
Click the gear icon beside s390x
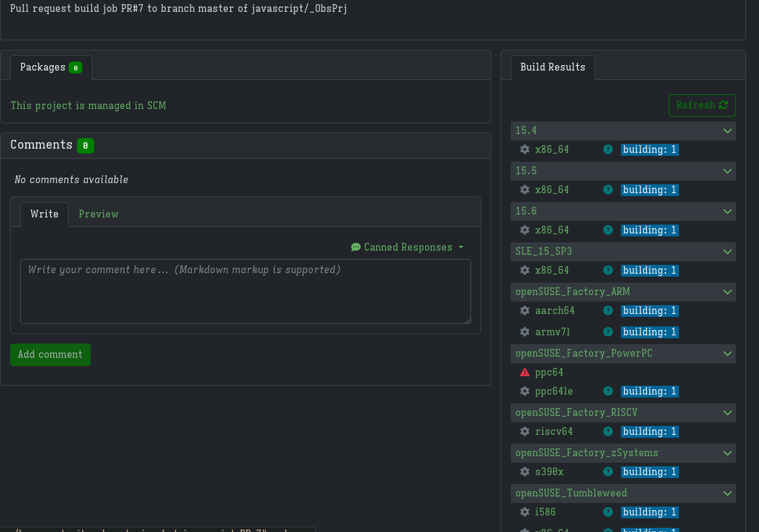click(524, 472)
